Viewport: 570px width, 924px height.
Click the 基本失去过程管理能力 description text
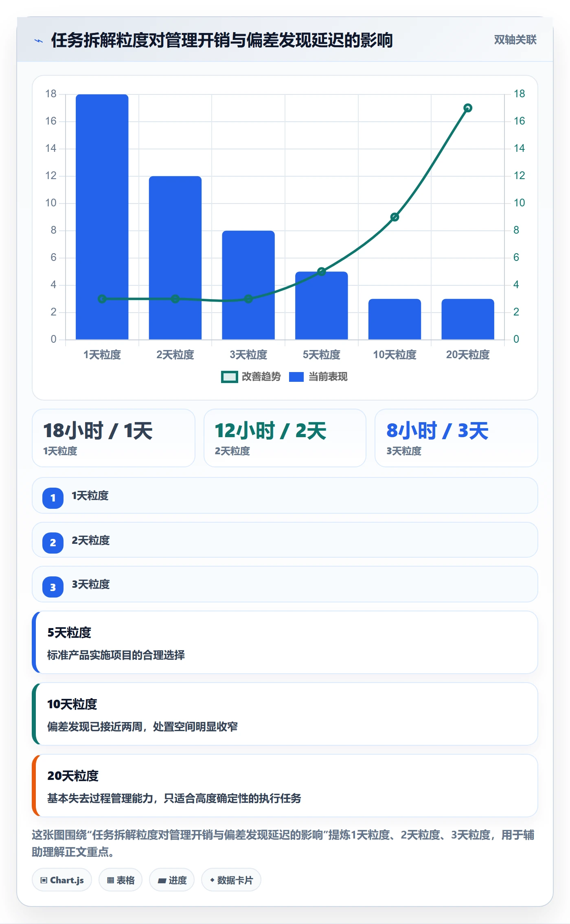(174, 798)
